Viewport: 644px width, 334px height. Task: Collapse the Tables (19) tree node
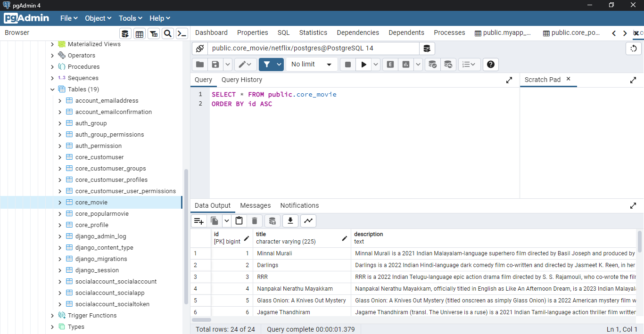pos(52,90)
